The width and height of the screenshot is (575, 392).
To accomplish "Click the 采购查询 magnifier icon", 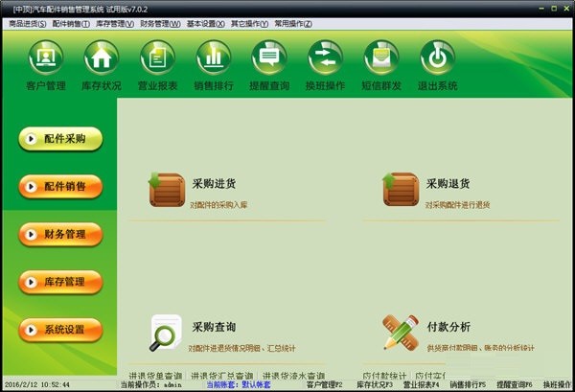I will coord(166,333).
